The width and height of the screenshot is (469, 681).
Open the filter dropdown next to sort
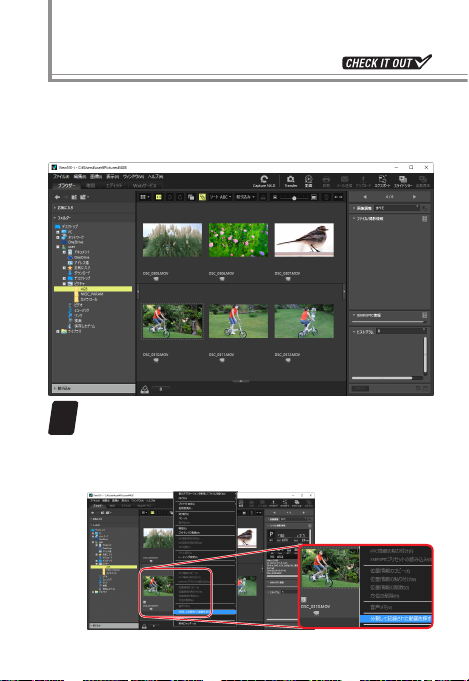(246, 197)
